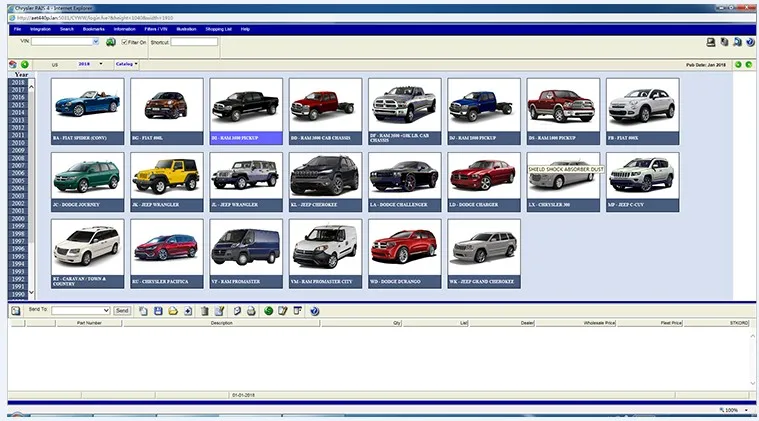Click the home icon beside the green back arrow
This screenshot has width=759, height=421.
(13, 64)
